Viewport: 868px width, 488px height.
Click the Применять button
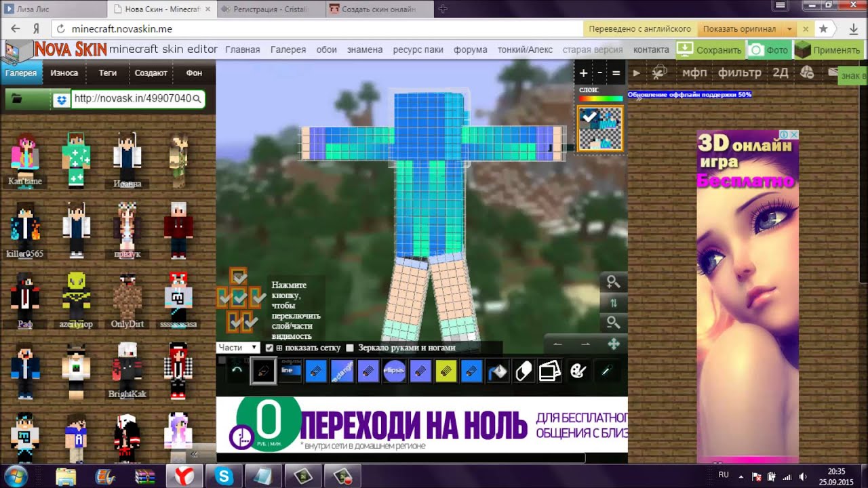tap(827, 49)
